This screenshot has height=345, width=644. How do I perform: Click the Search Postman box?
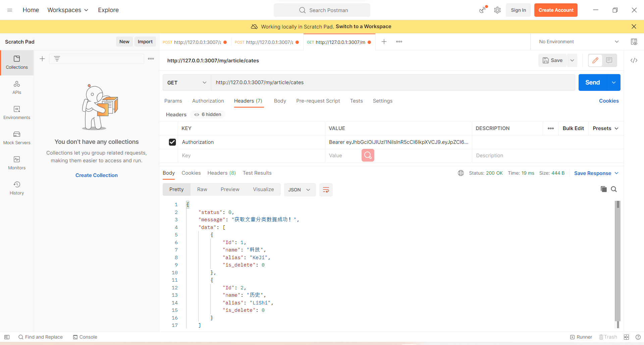click(x=322, y=10)
